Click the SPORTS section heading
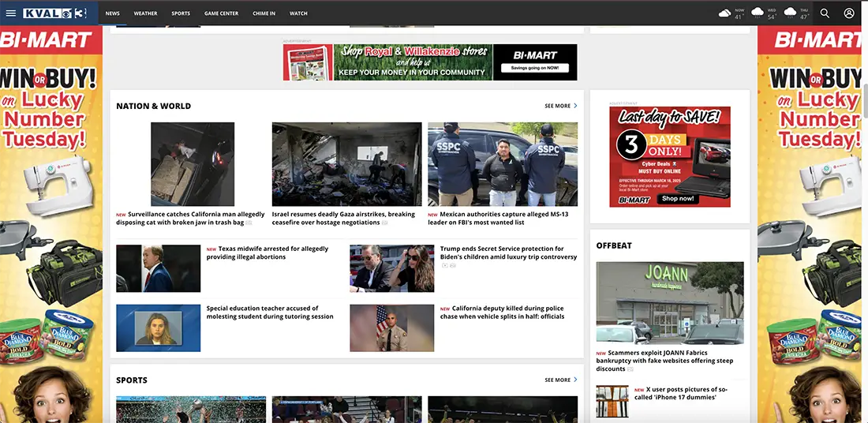Viewport: 868px width, 423px height. point(132,380)
